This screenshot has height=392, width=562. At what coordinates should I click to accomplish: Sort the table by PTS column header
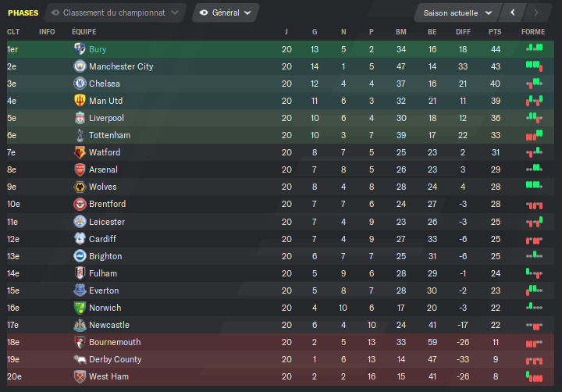[495, 32]
